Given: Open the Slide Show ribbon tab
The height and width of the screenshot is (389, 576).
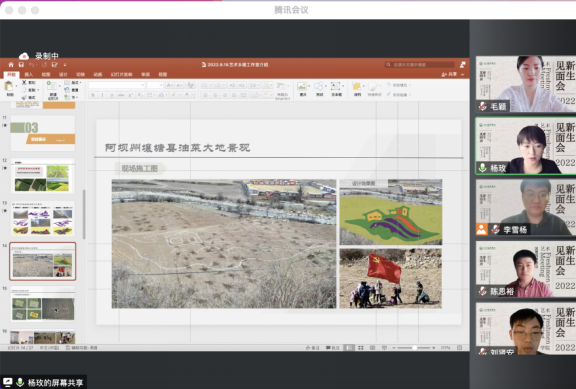Looking at the screenshot, I should pos(122,75).
